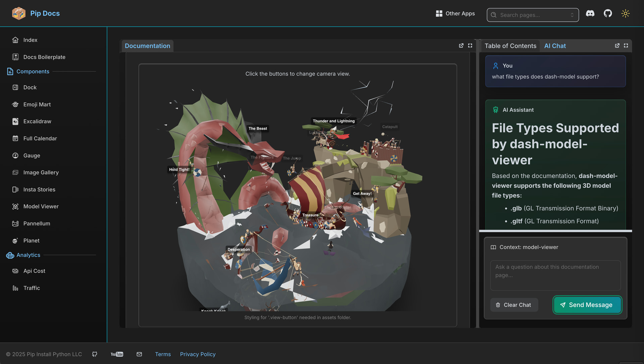Click the footer GitHub icon

click(95, 354)
